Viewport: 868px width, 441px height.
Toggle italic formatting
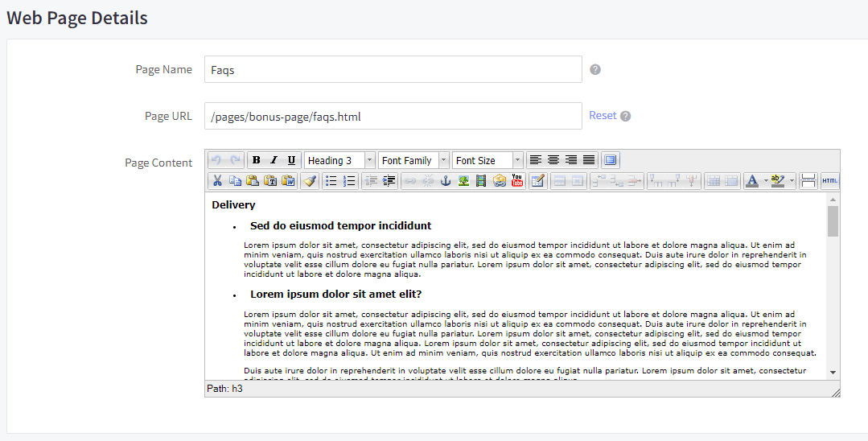[274, 160]
